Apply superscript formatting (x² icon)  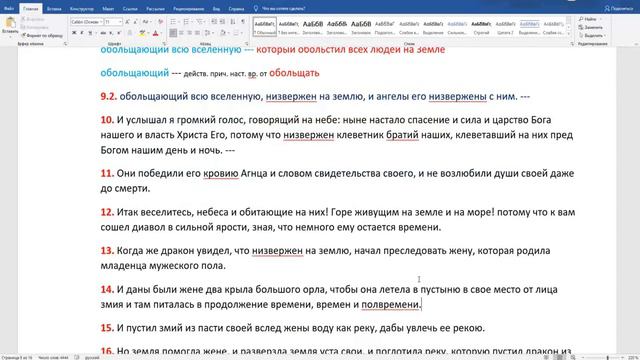[119, 33]
